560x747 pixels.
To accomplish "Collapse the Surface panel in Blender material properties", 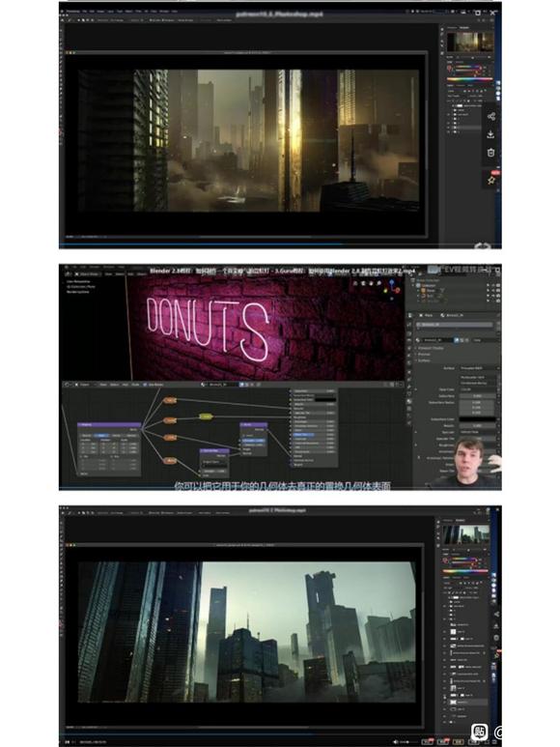I will pyautogui.click(x=424, y=360).
